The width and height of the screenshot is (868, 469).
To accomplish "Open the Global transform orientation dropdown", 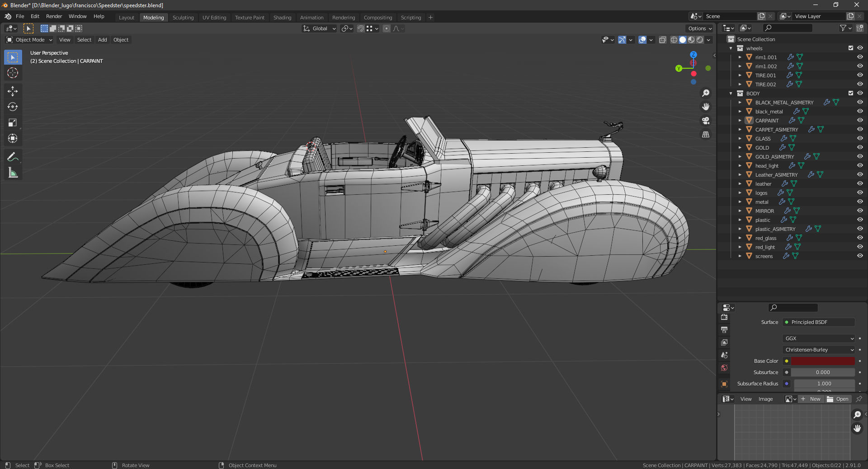I will click(319, 28).
